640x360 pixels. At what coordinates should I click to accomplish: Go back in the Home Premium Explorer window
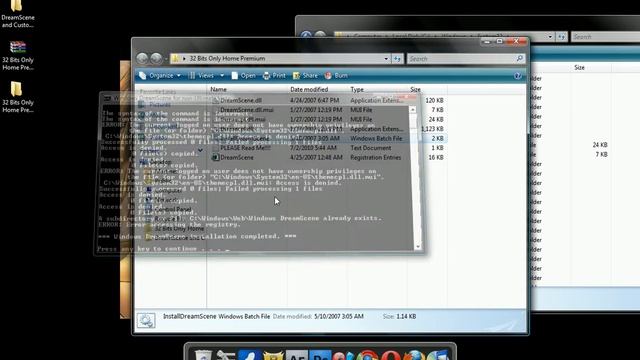click(x=142, y=58)
